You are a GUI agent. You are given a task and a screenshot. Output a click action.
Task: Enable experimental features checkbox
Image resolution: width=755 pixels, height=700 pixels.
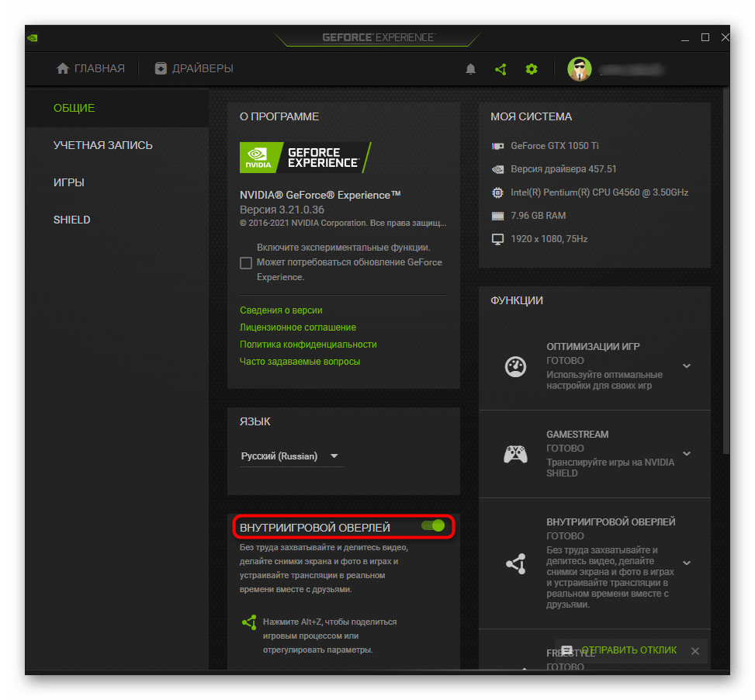(x=245, y=263)
